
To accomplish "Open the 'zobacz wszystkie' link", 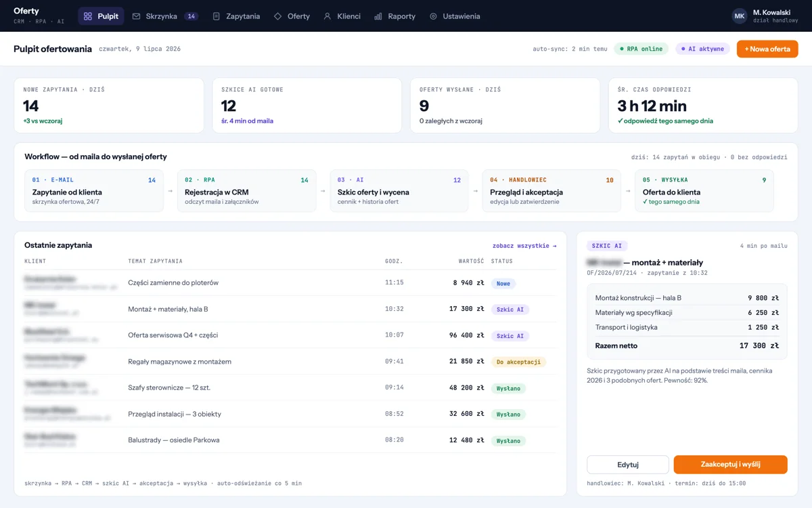I will coord(524,246).
